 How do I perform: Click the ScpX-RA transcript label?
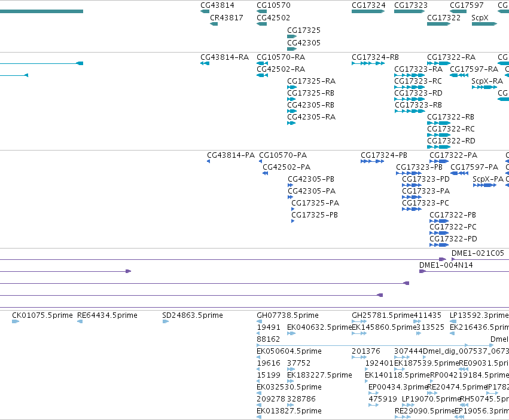click(487, 81)
